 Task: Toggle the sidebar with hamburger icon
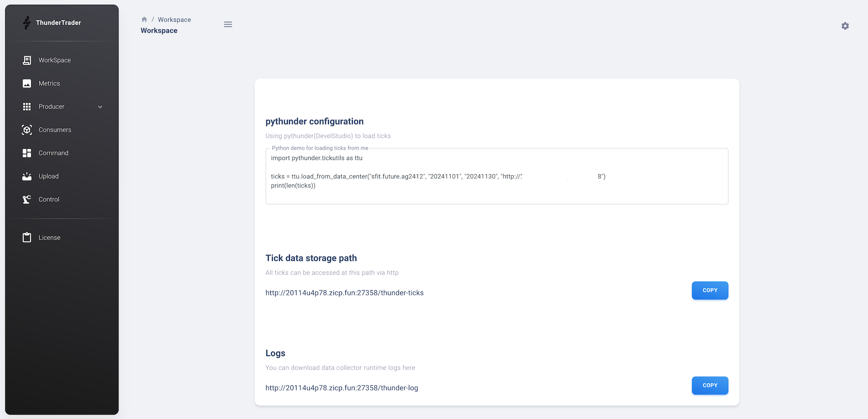click(228, 24)
